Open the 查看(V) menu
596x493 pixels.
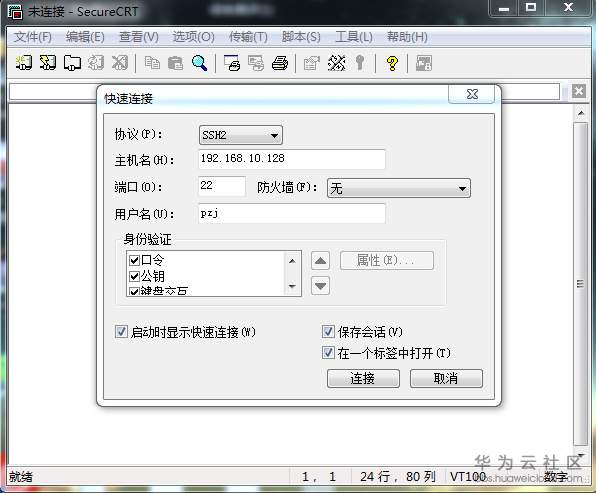click(x=139, y=37)
